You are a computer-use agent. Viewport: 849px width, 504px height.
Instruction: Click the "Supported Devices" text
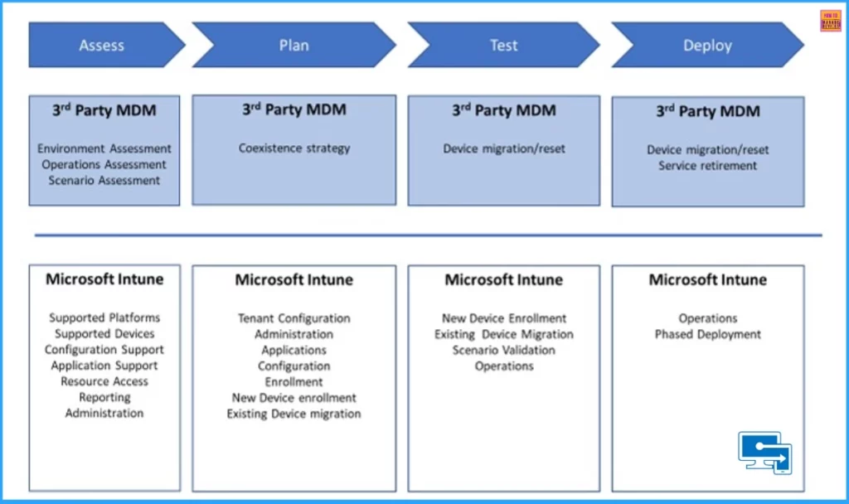[x=104, y=333]
